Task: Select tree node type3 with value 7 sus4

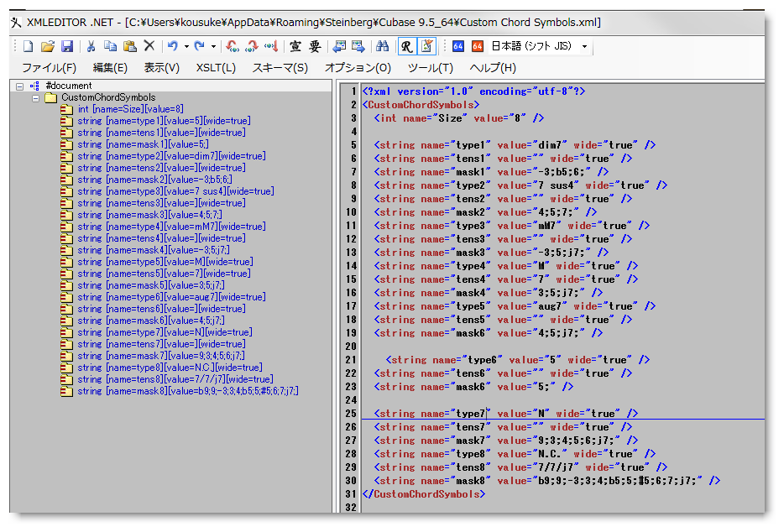Action: point(175,191)
